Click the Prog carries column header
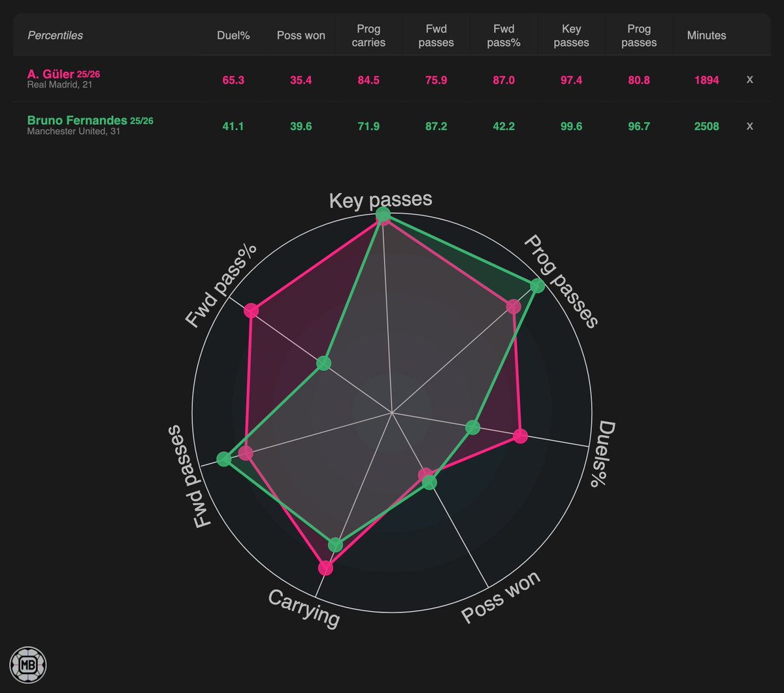The image size is (784, 693). [369, 36]
